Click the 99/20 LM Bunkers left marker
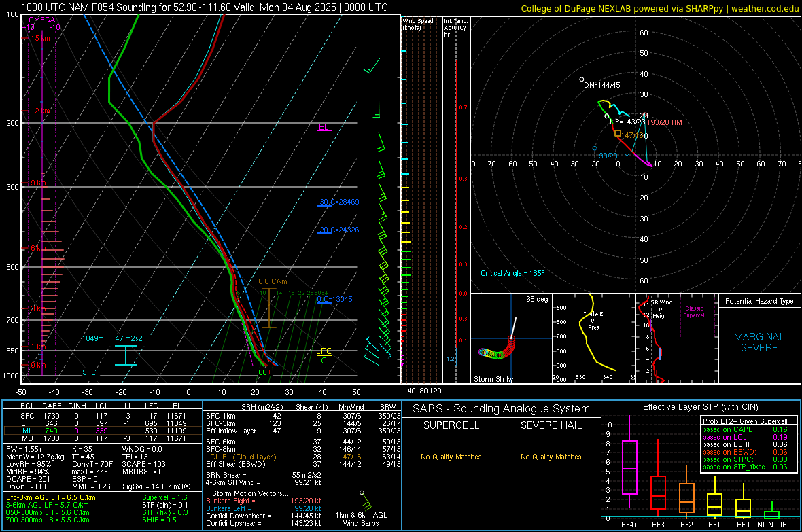This screenshot has height=532, width=802. coord(594,148)
